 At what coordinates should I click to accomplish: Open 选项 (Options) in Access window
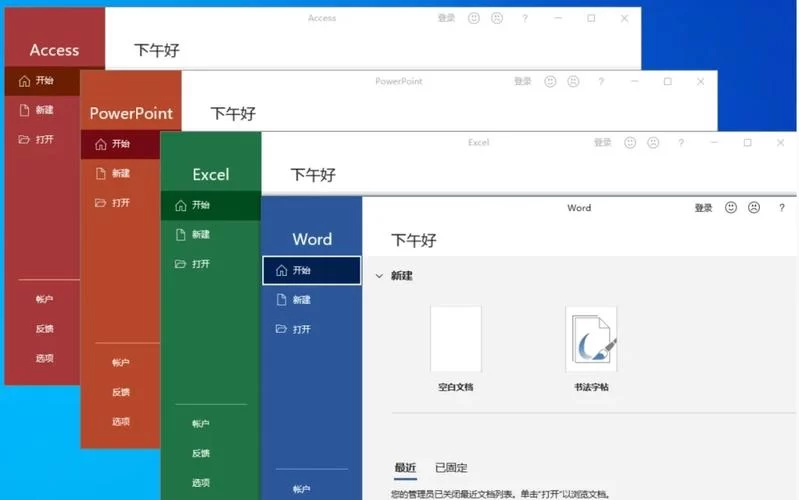[44, 358]
